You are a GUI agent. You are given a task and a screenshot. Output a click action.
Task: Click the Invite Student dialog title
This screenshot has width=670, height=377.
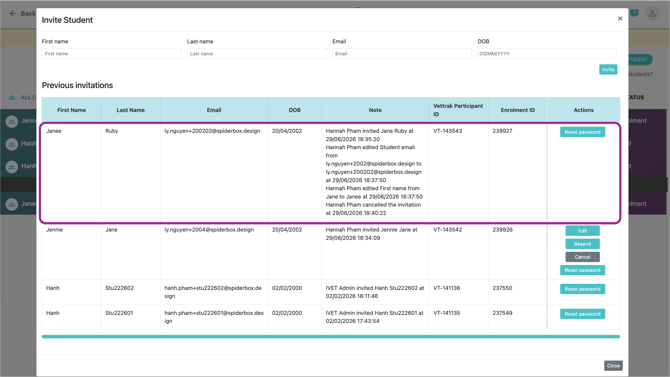tap(67, 20)
